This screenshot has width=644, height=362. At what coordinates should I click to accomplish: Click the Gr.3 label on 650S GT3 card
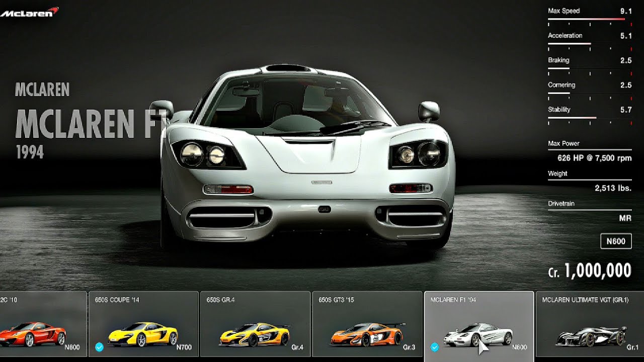409,347
